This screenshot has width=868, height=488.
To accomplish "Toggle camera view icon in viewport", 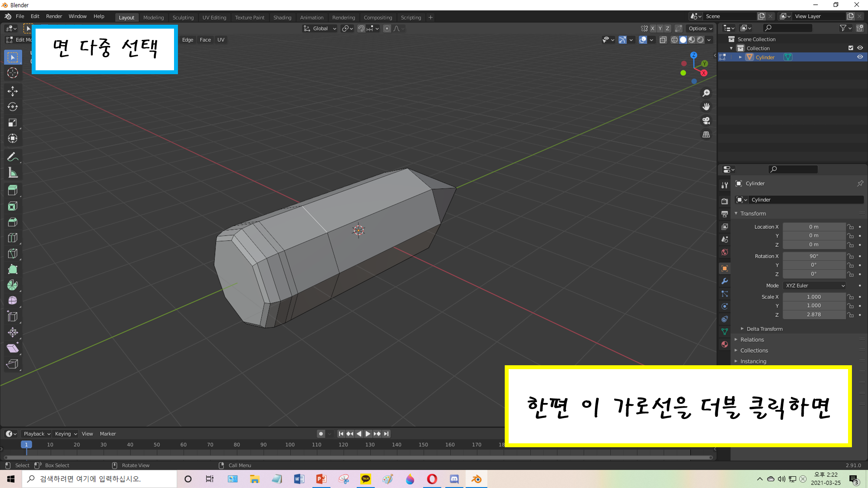I will click(706, 121).
